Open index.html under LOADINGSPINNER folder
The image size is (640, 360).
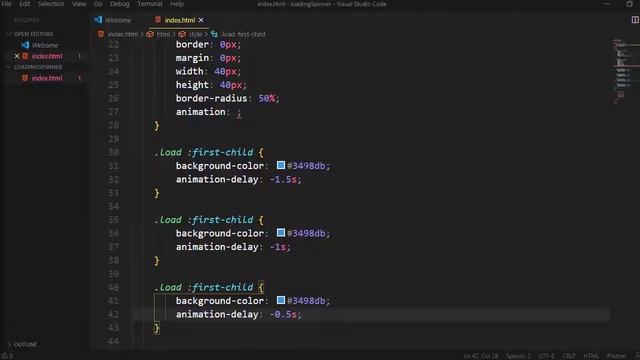click(47, 78)
